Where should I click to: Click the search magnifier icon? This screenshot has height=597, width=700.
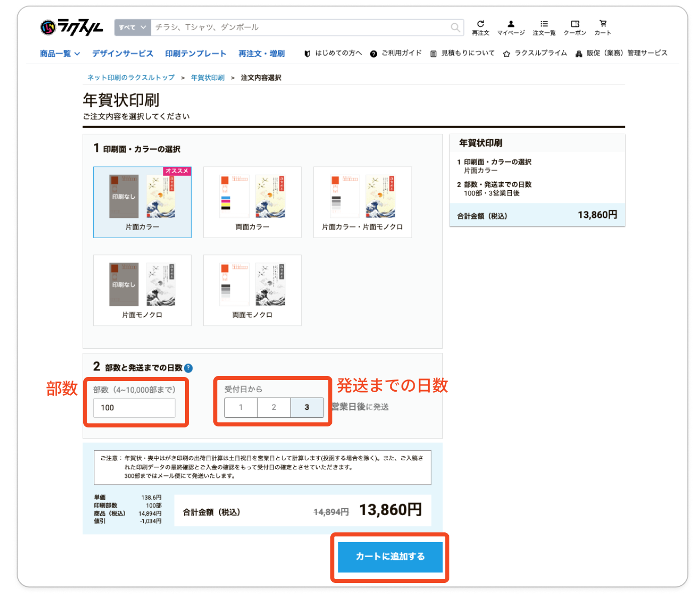coord(455,27)
